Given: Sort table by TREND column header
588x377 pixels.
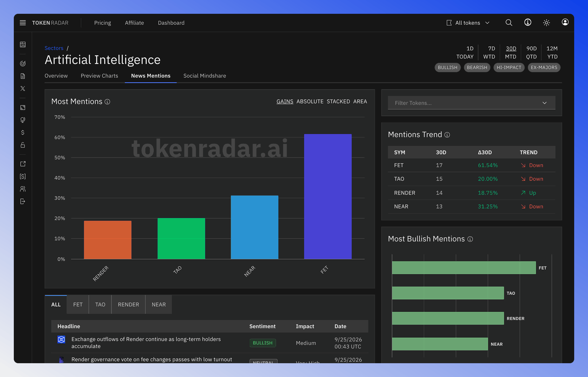Looking at the screenshot, I should click(x=528, y=152).
